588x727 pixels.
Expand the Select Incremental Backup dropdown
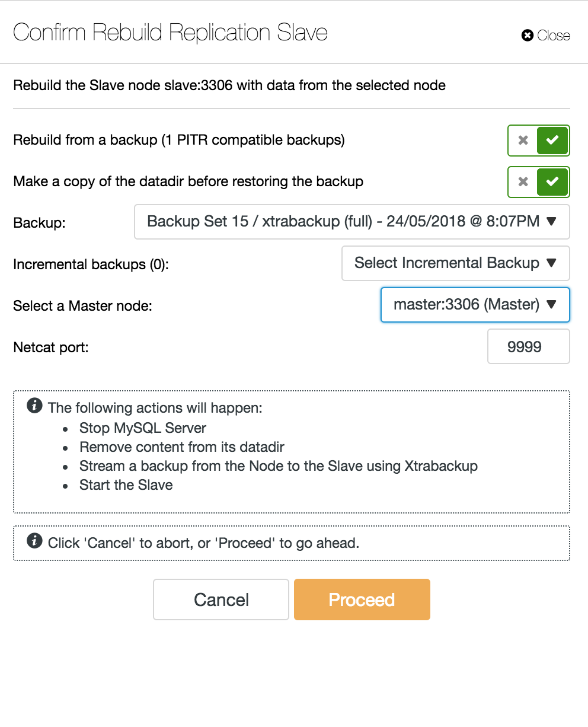(456, 263)
